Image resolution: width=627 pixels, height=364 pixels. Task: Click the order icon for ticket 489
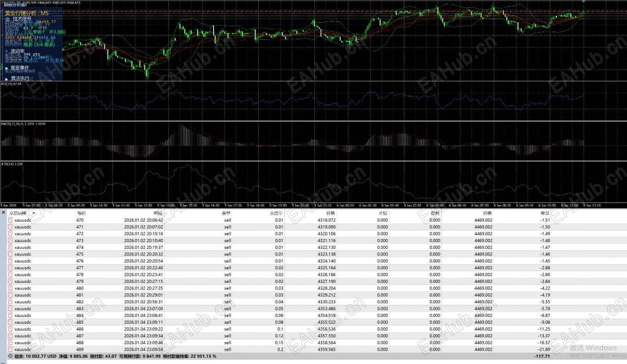click(x=10, y=349)
